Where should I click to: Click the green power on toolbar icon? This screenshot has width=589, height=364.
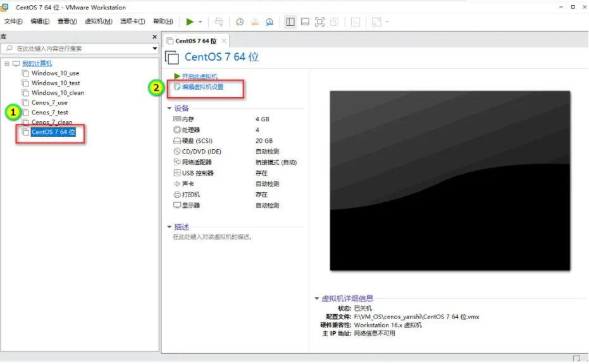coord(190,21)
